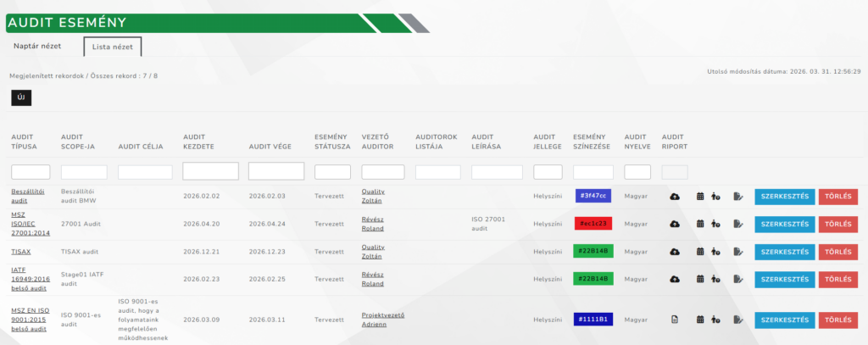Open calendar icon in ISO 9001:2015 row
868x345 pixels.
(699, 320)
